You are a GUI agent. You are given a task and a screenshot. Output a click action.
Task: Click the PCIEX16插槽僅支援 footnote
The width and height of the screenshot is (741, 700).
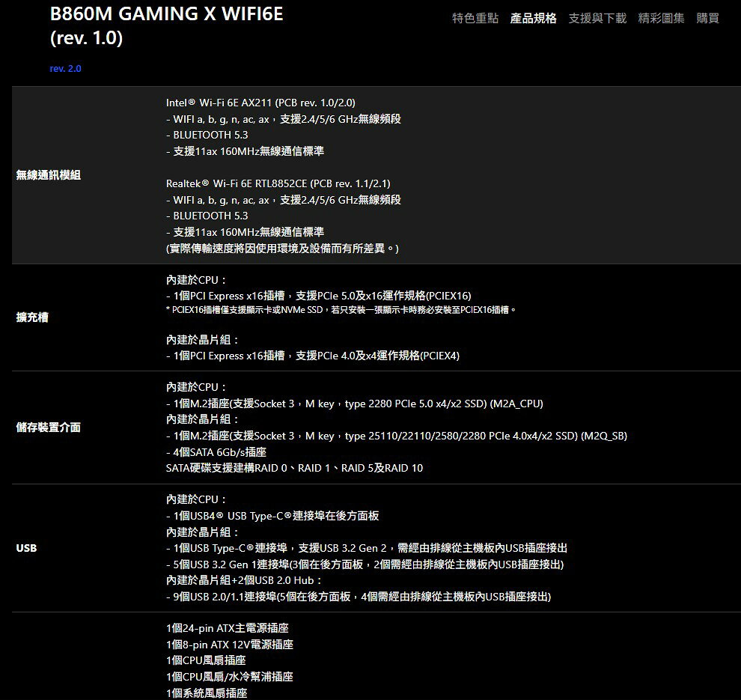[341, 310]
